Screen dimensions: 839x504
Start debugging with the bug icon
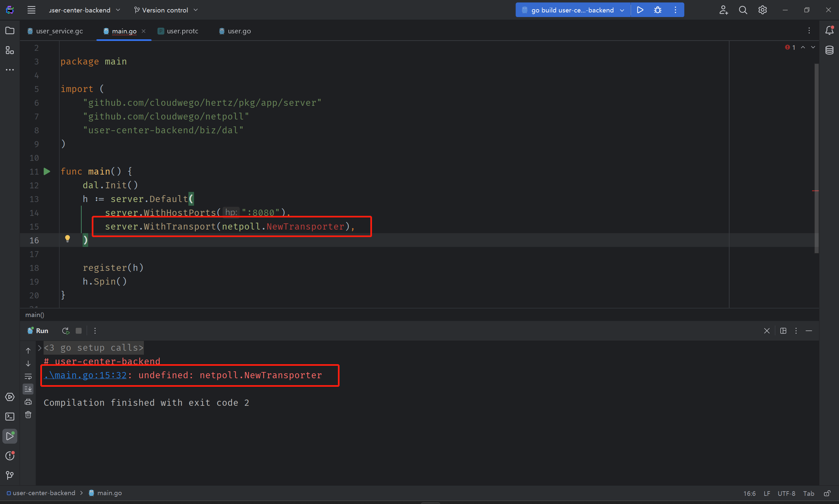657,10
